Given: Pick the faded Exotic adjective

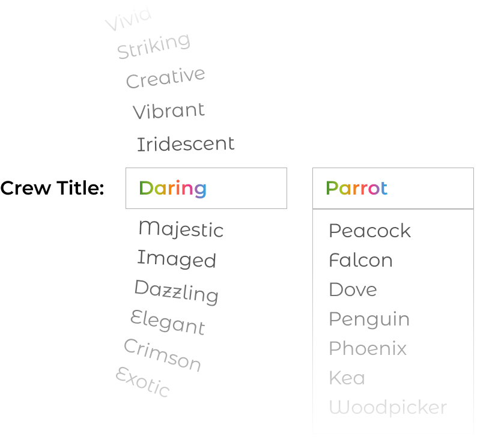Looking at the screenshot, I should (x=143, y=382).
